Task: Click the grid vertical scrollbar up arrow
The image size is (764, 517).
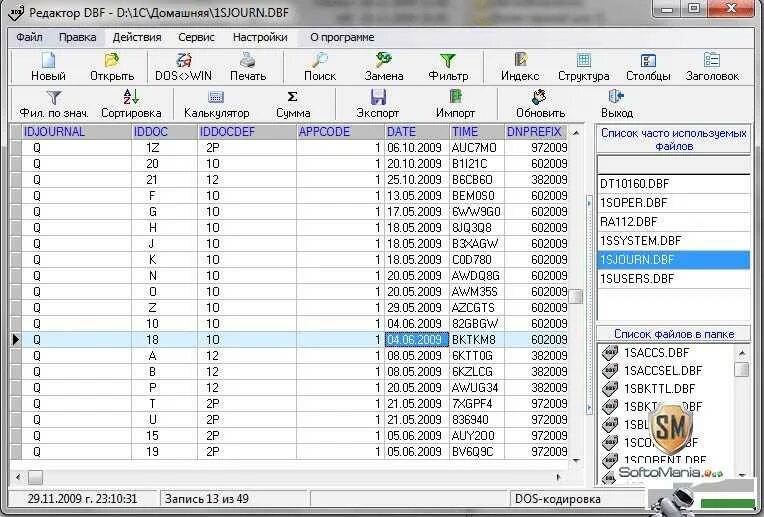Action: click(576, 133)
